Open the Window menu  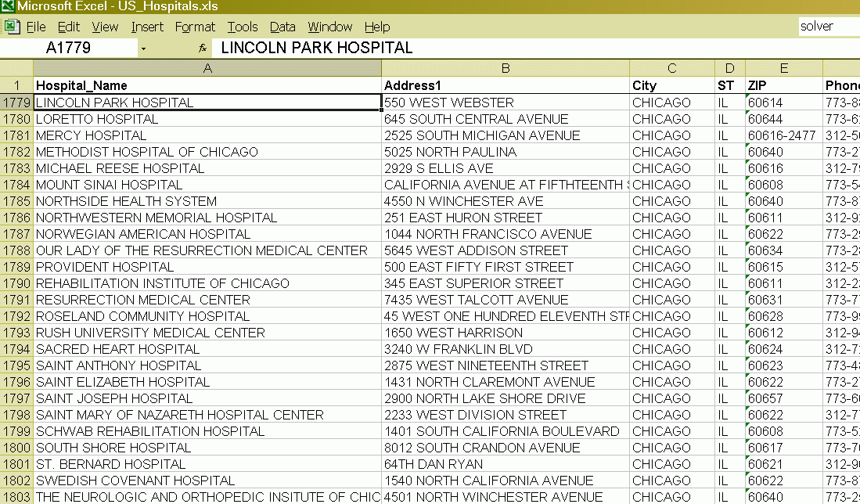pos(329,26)
